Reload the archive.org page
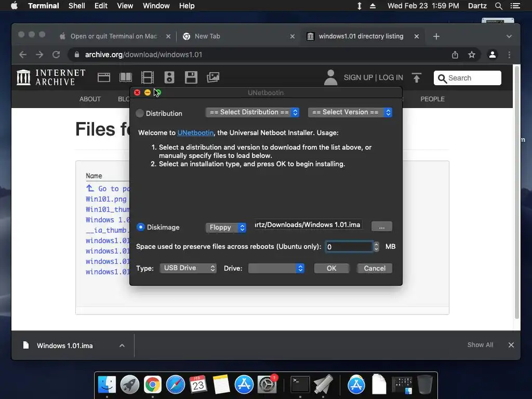This screenshot has width=532, height=399. pos(56,55)
